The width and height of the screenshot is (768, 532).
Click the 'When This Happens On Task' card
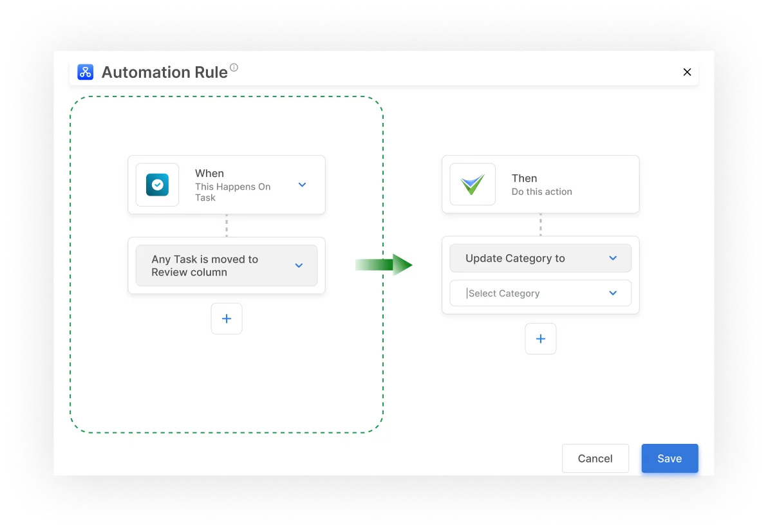[x=227, y=185]
